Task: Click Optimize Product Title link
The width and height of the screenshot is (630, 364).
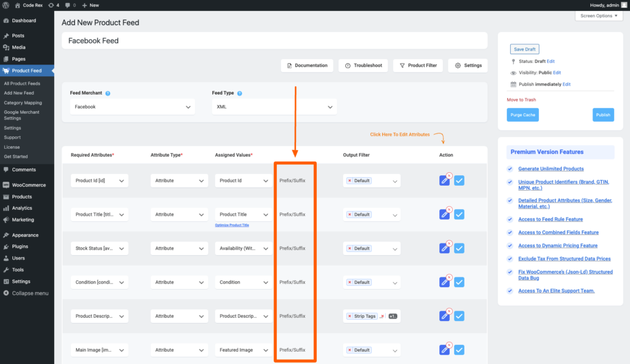Action: tap(232, 225)
